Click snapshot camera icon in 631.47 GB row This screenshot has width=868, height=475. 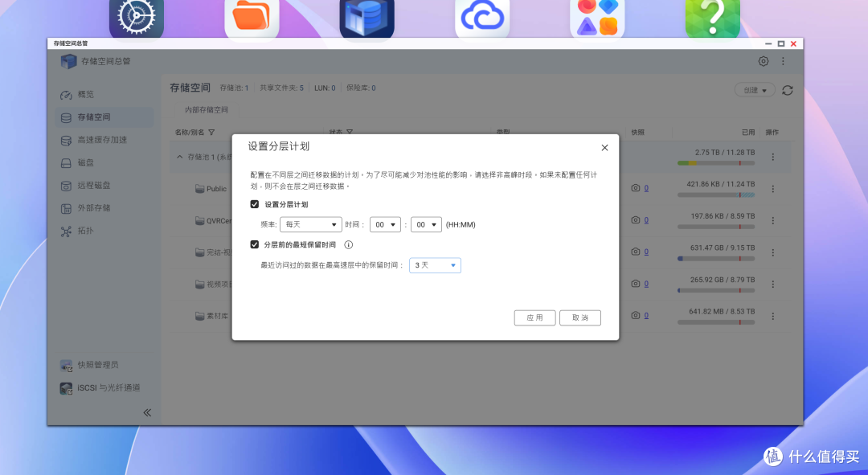(x=636, y=252)
